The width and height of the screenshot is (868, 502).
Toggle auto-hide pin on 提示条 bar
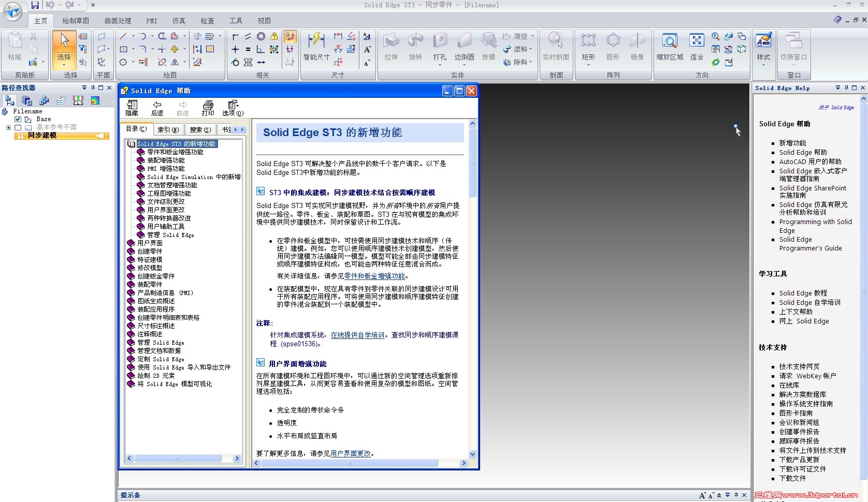(x=736, y=495)
